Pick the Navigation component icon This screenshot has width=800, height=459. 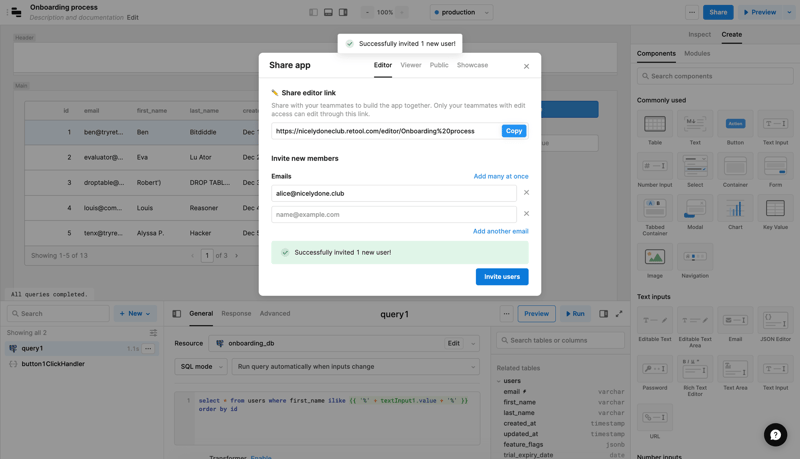point(695,257)
